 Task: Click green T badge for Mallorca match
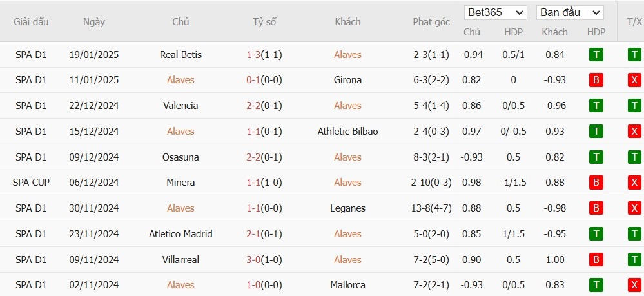tap(596, 285)
